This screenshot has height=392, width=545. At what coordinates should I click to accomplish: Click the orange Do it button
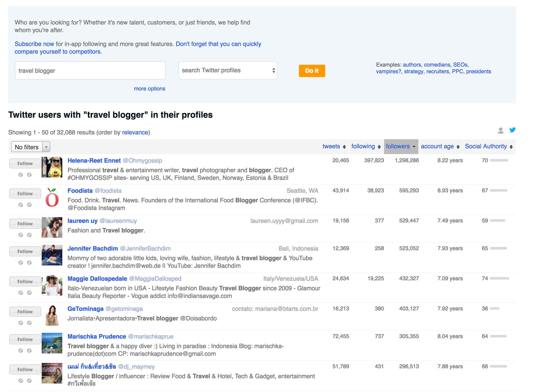(x=312, y=71)
